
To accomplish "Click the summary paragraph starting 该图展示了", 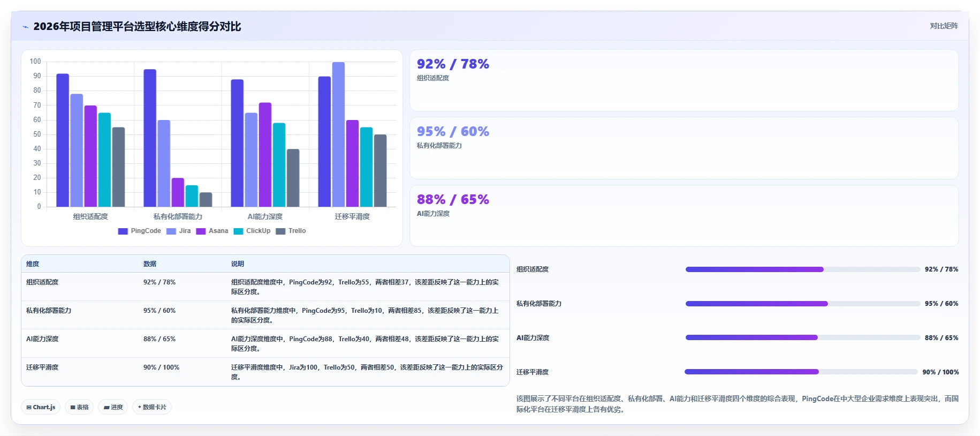I will coord(737,404).
